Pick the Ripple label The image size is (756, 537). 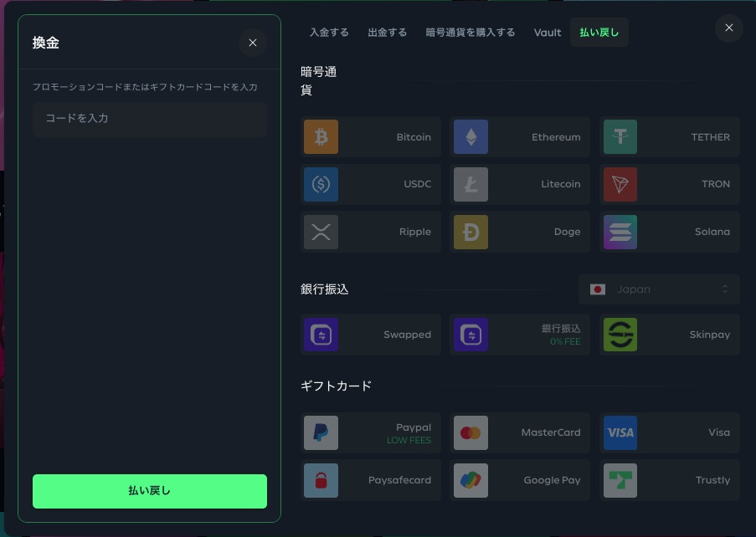414,233
